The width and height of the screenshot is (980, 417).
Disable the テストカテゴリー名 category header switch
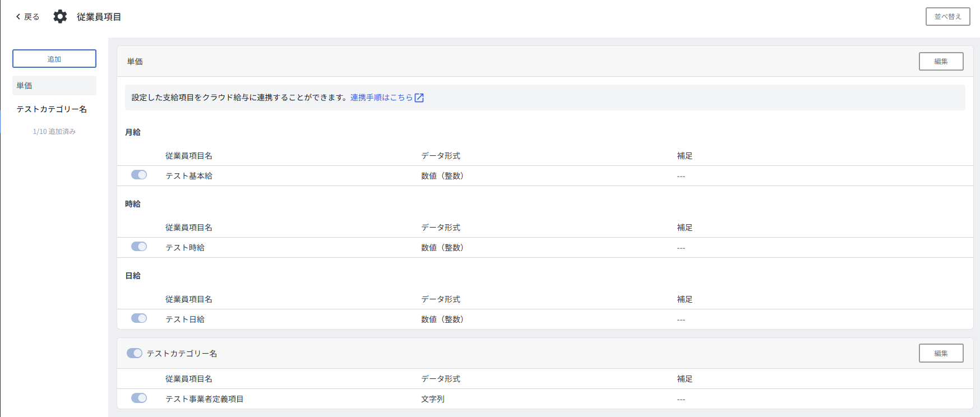pos(135,353)
